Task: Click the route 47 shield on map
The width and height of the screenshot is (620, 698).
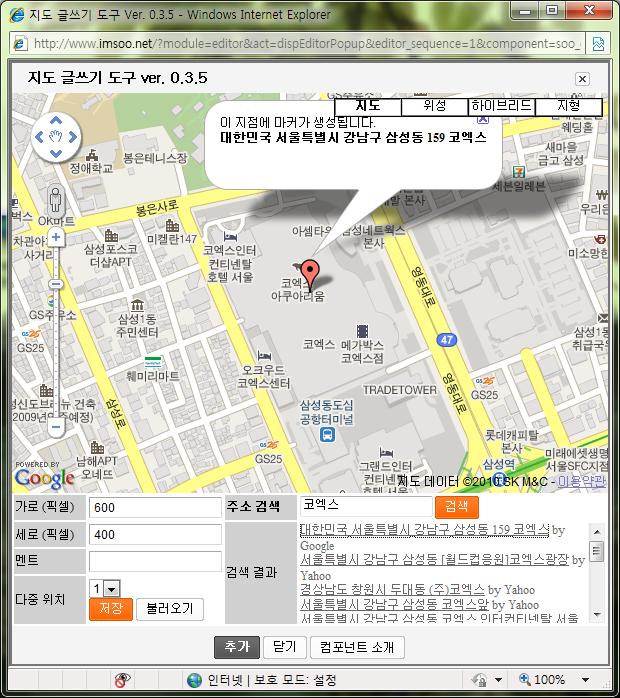Action: click(x=446, y=340)
